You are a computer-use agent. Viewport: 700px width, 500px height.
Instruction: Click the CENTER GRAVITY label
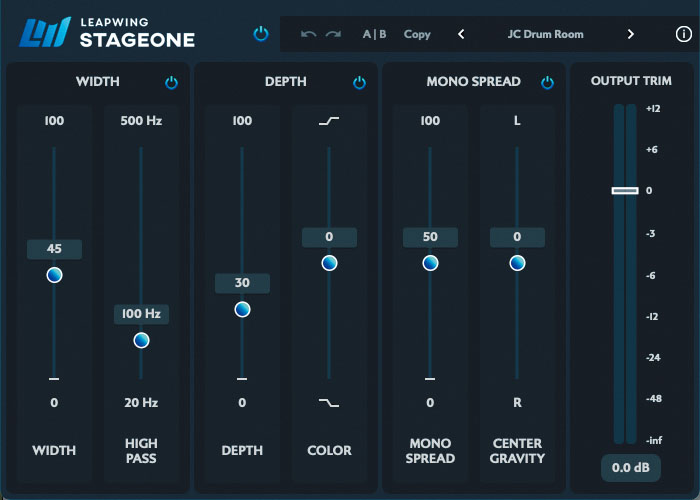pyautogui.click(x=517, y=451)
